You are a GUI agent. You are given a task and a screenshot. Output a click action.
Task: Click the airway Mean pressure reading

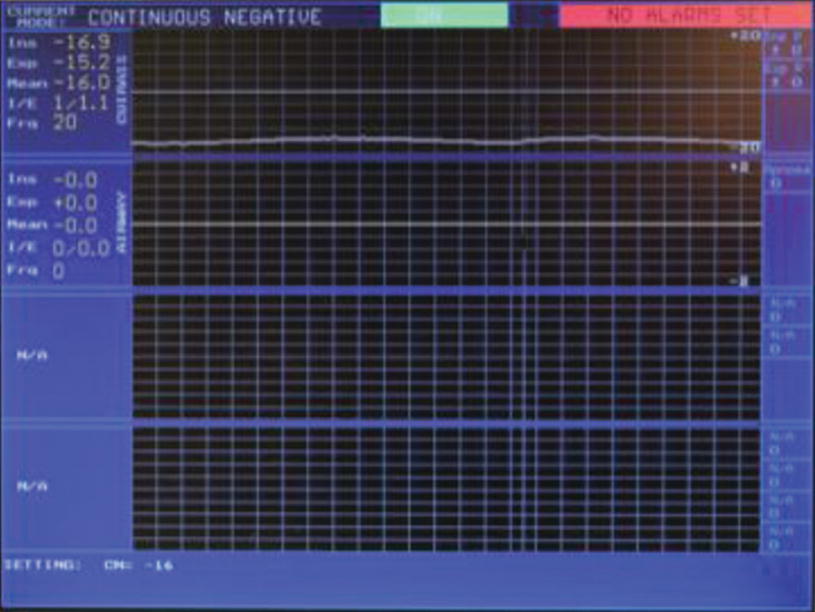click(x=76, y=225)
